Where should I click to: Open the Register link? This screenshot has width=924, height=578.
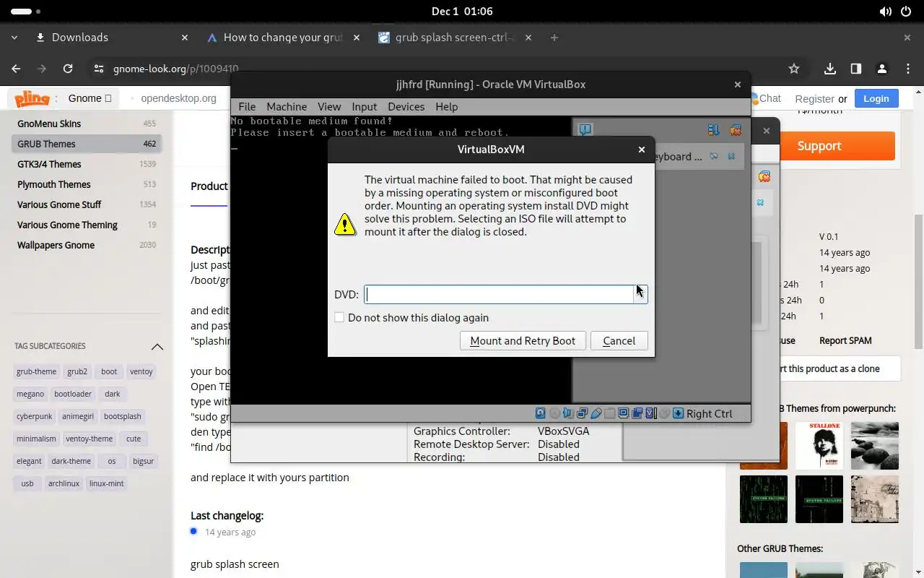814,99
